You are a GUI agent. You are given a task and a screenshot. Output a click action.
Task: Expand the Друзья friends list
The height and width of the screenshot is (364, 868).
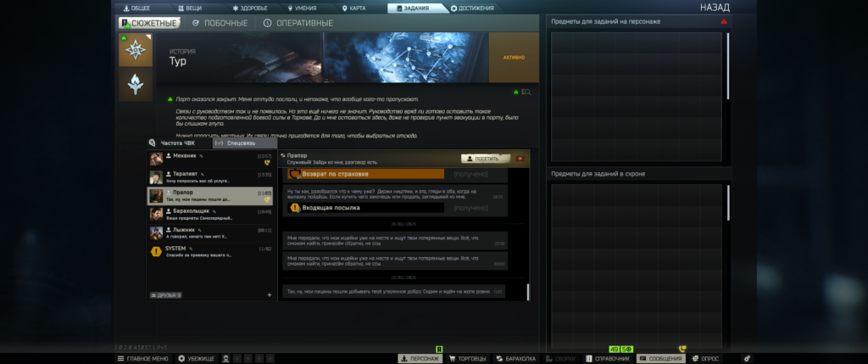pos(166,295)
